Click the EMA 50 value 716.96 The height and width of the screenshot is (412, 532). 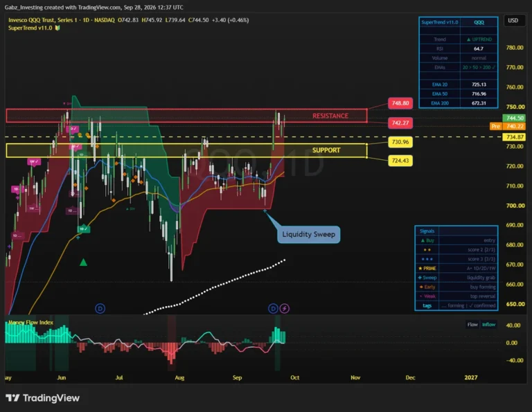click(479, 93)
